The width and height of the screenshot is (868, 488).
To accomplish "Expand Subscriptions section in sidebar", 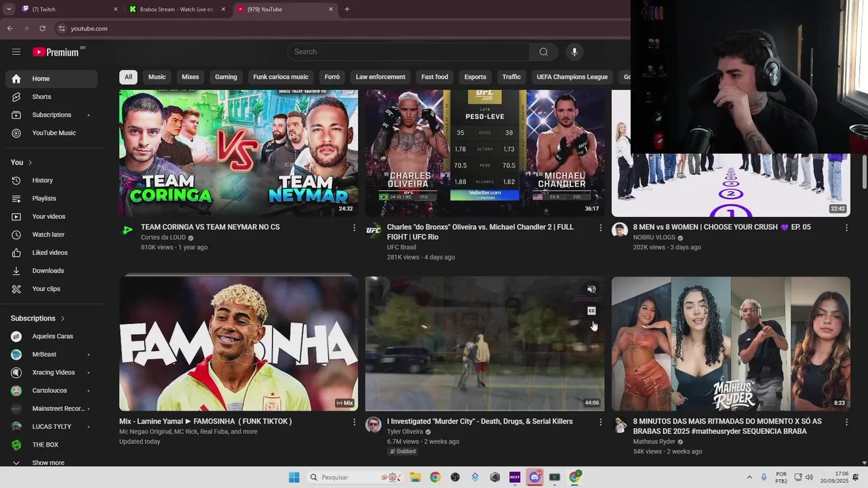I will pyautogui.click(x=38, y=319).
